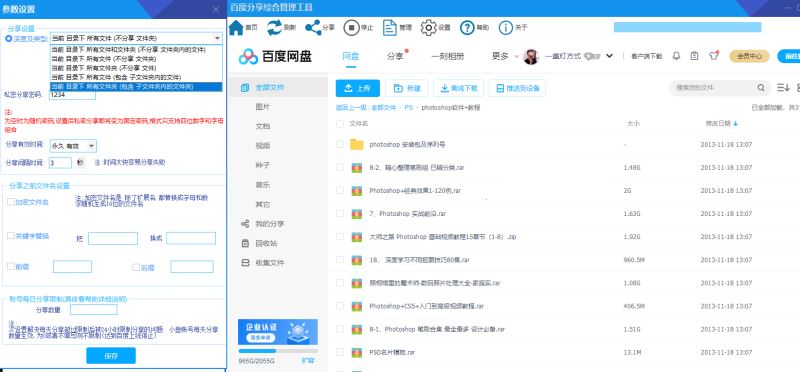Click the 保存 save button
Viewport: 800px width, 372px height.
point(111,356)
